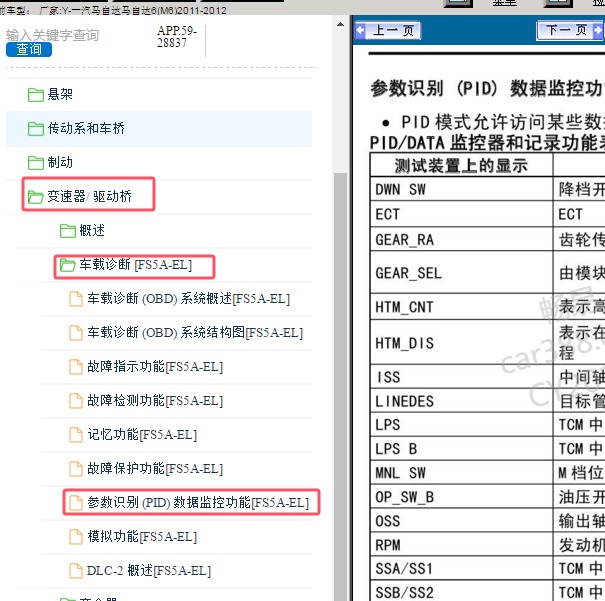This screenshot has width=605, height=601.
Task: Open the 悬架 folder icon
Action: coord(35,95)
